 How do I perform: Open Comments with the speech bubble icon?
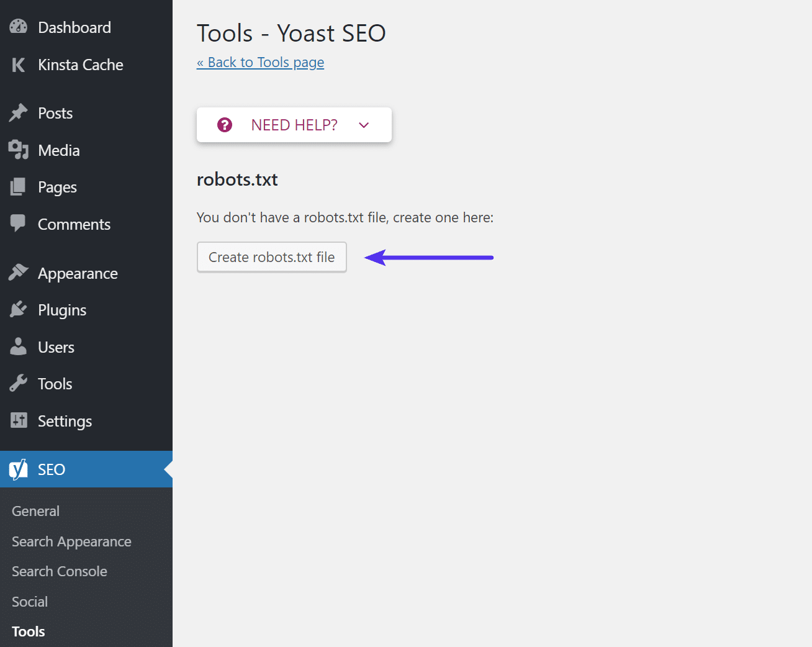click(18, 224)
